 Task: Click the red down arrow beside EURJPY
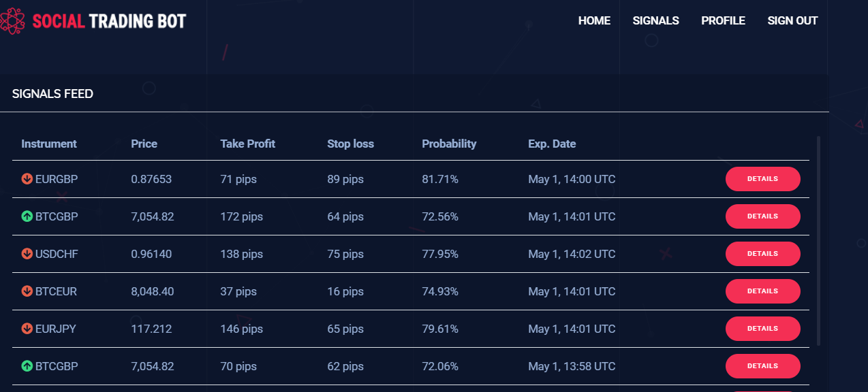[x=27, y=329]
